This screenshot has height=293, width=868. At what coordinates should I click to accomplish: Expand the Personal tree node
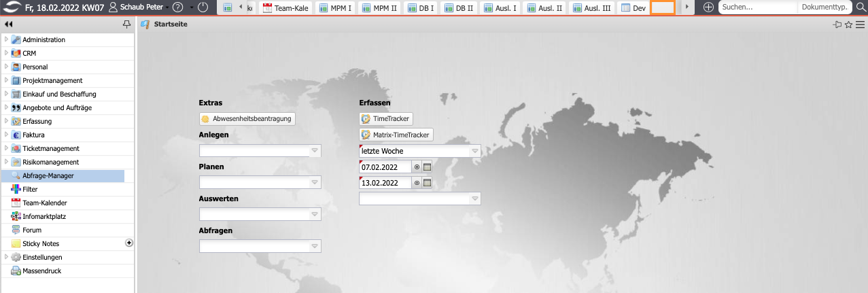tap(6, 67)
